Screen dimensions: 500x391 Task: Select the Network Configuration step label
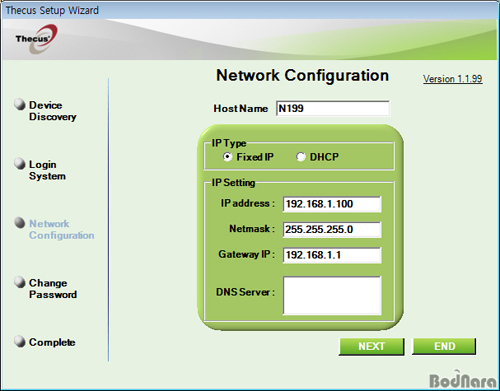pos(62,229)
